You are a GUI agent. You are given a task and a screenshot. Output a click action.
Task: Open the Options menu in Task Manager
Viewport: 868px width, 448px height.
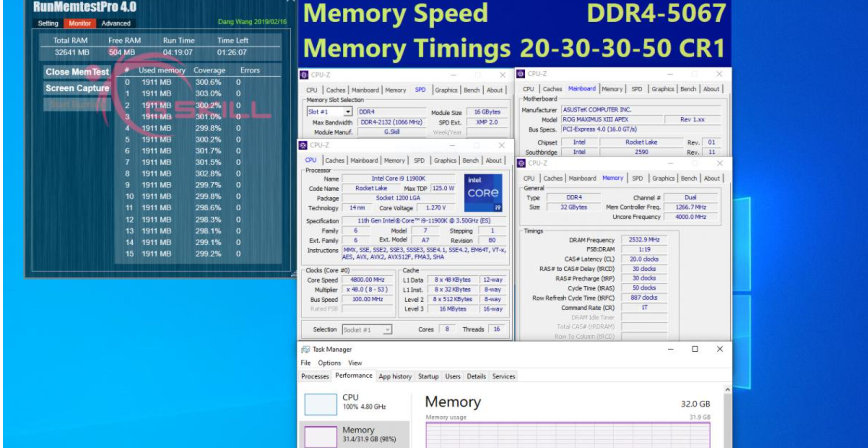click(x=329, y=363)
